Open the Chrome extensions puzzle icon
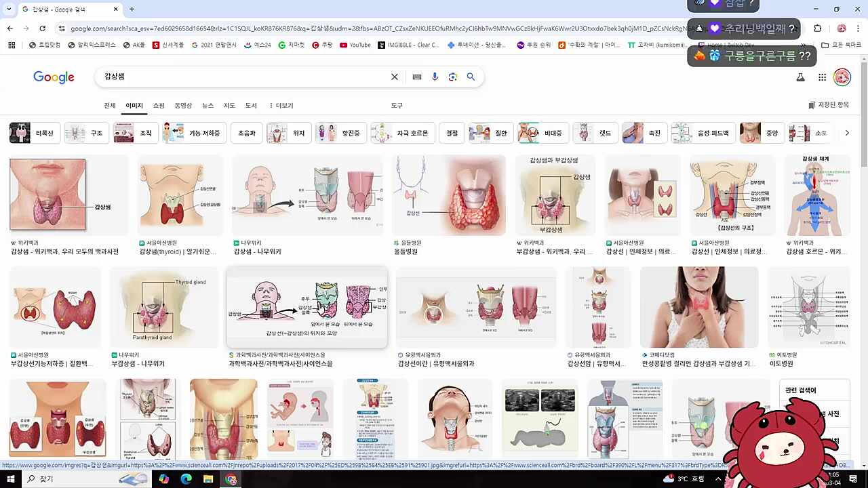Image resolution: width=868 pixels, height=488 pixels. point(818,28)
